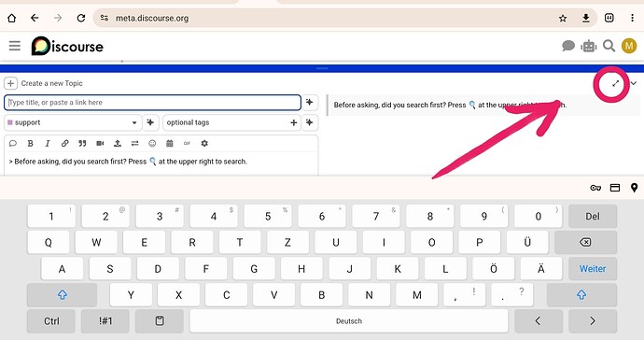
Task: Open the AI bot robot icon
Action: pyautogui.click(x=589, y=46)
